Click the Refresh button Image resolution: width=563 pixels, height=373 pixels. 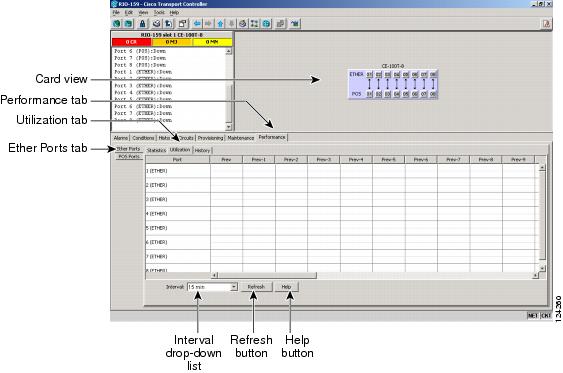256,287
